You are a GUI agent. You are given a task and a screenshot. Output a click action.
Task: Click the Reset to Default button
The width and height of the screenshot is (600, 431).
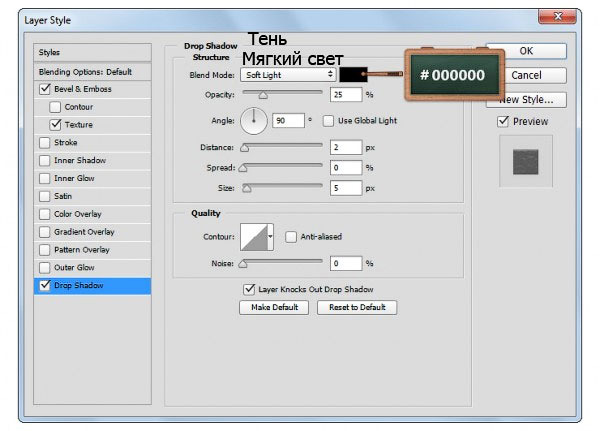(357, 307)
